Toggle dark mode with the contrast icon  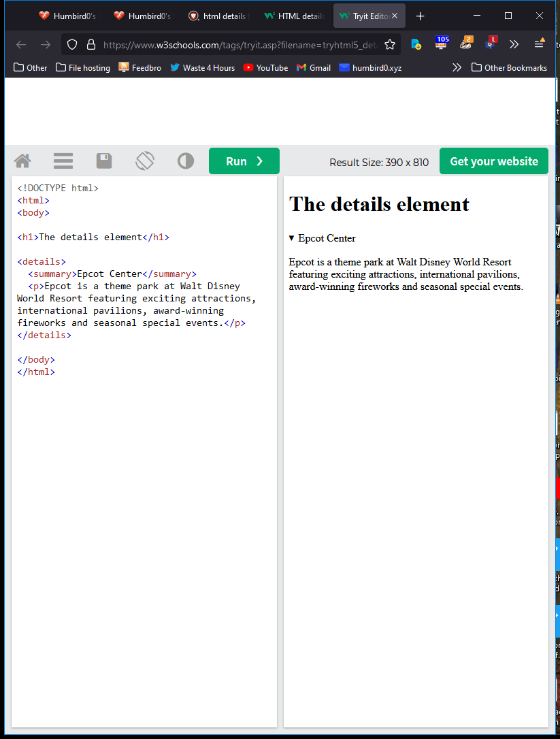click(186, 161)
